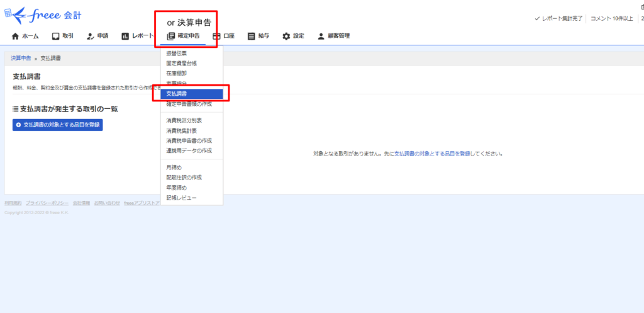Viewport: 644px width, 313px height.
Task: Open 記帳レビュー menu entry
Action: 181,198
